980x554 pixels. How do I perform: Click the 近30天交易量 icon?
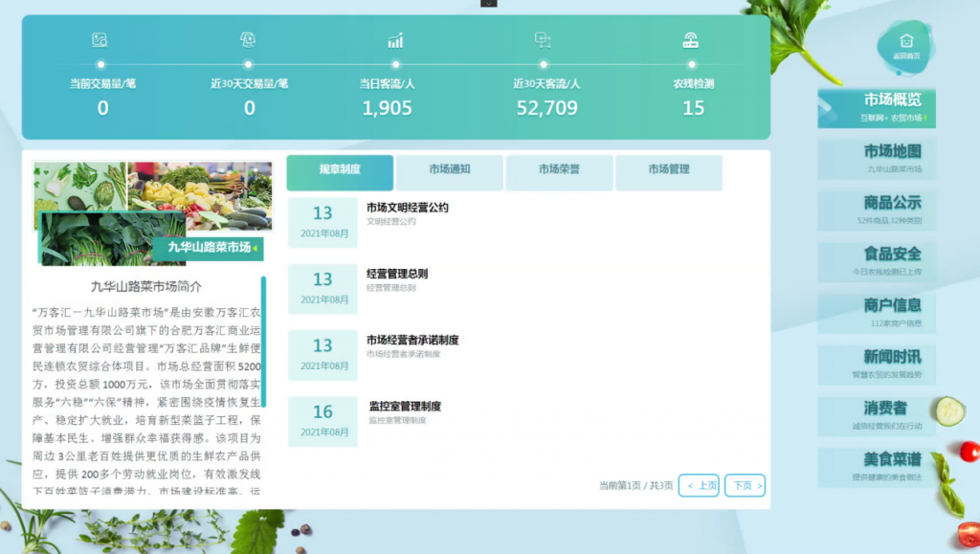tap(248, 39)
